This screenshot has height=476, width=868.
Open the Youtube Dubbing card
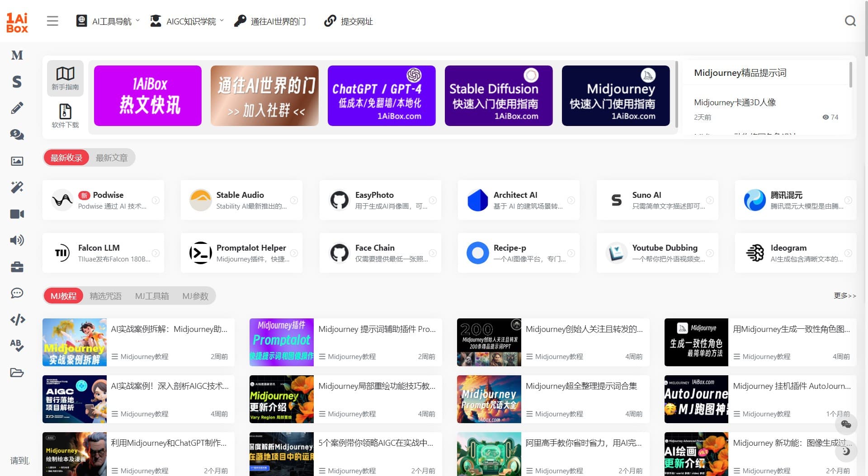click(657, 253)
